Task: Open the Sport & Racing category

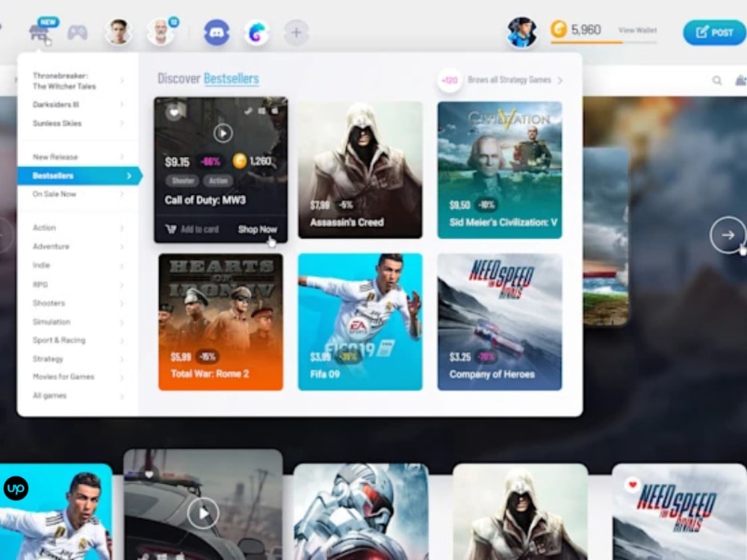Action: [x=59, y=340]
